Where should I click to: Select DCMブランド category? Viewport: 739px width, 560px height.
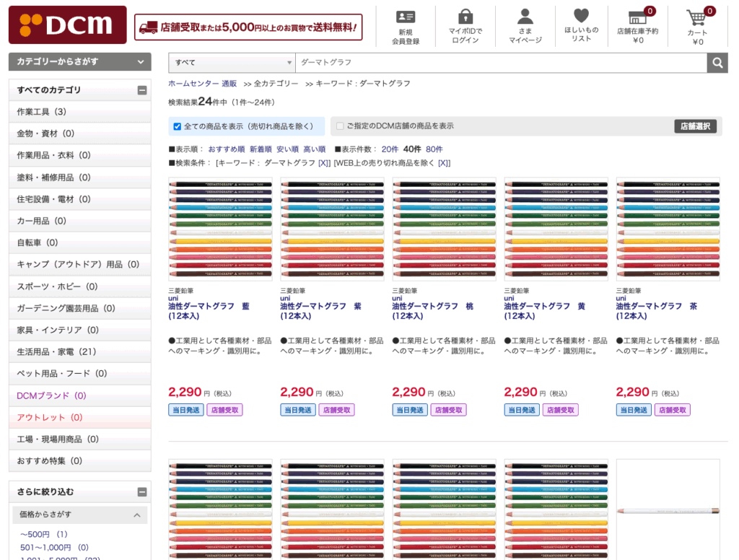[x=79, y=395]
